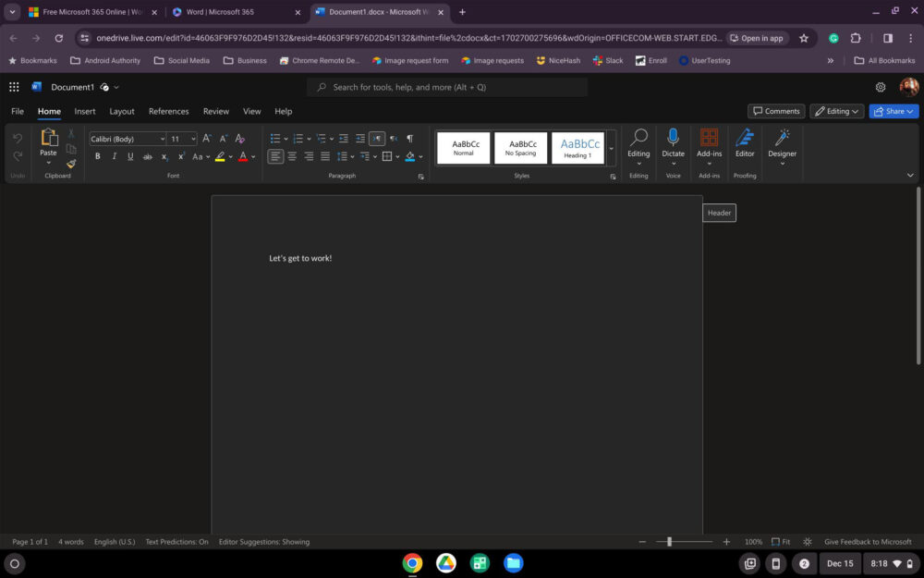Apply italic formatting

click(x=114, y=155)
